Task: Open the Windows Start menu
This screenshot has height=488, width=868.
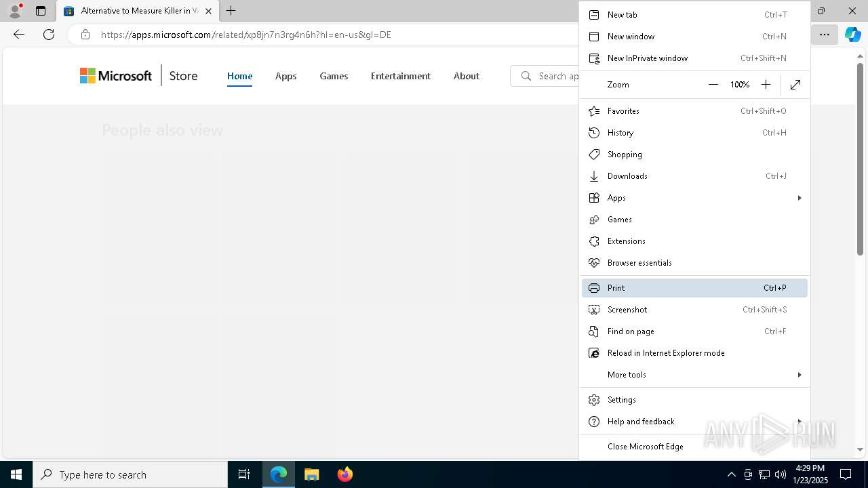Action: (16, 474)
